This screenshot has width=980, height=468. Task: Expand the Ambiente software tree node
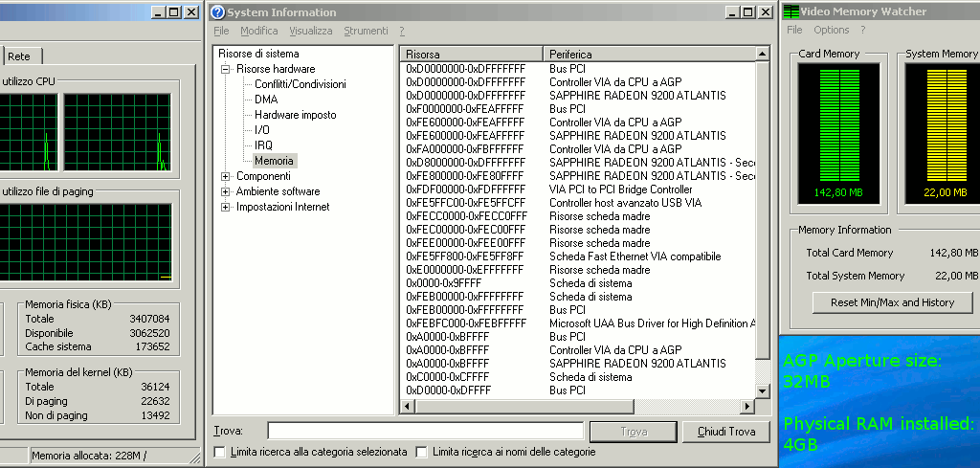point(226,191)
